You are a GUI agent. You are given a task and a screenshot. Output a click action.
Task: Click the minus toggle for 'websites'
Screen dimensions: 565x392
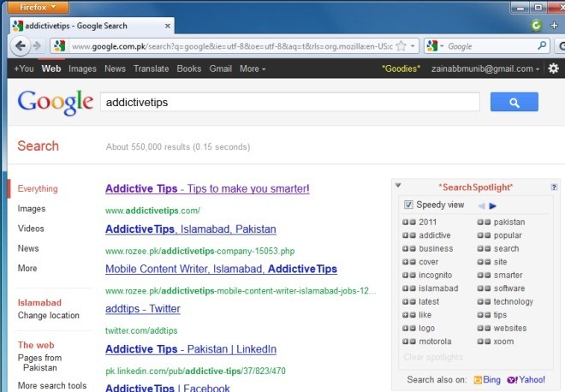coord(488,328)
